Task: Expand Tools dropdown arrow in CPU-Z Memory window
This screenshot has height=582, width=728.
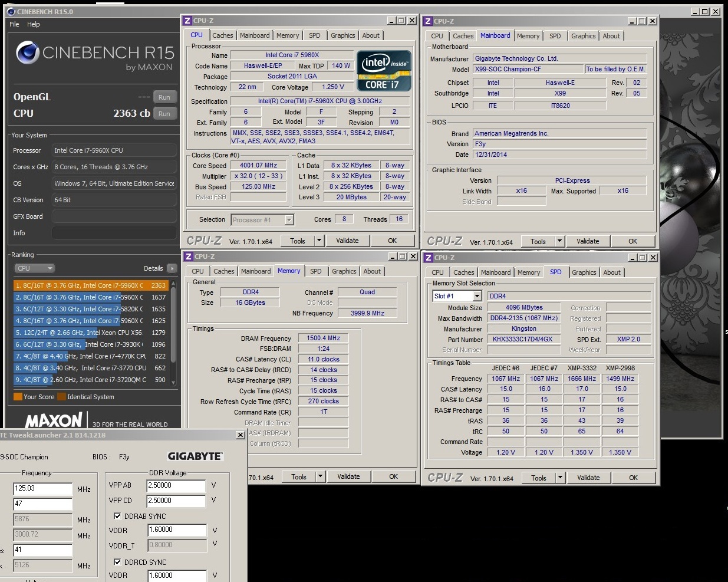Action: (320, 476)
